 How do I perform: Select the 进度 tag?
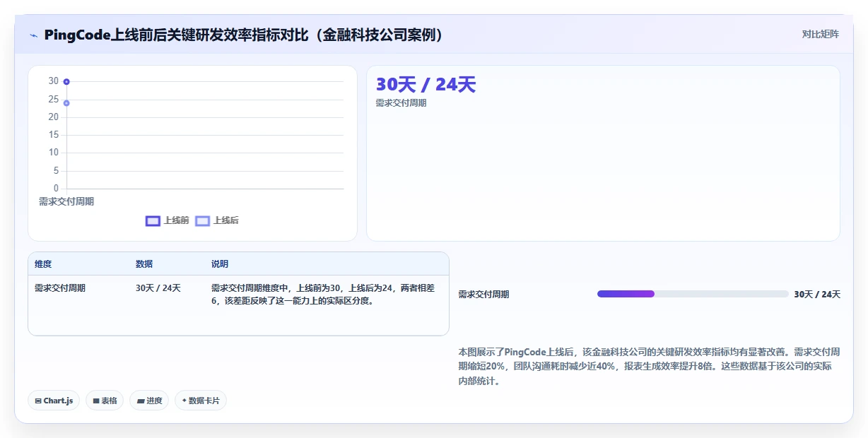coord(149,401)
